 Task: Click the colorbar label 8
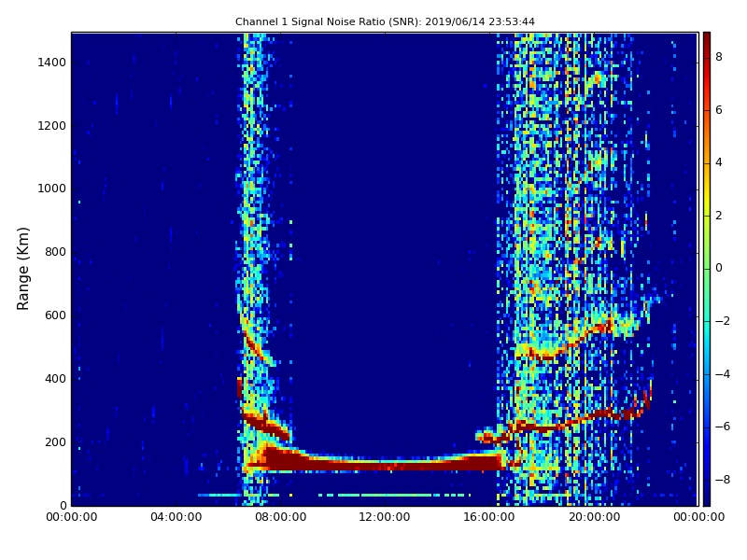pos(719,57)
